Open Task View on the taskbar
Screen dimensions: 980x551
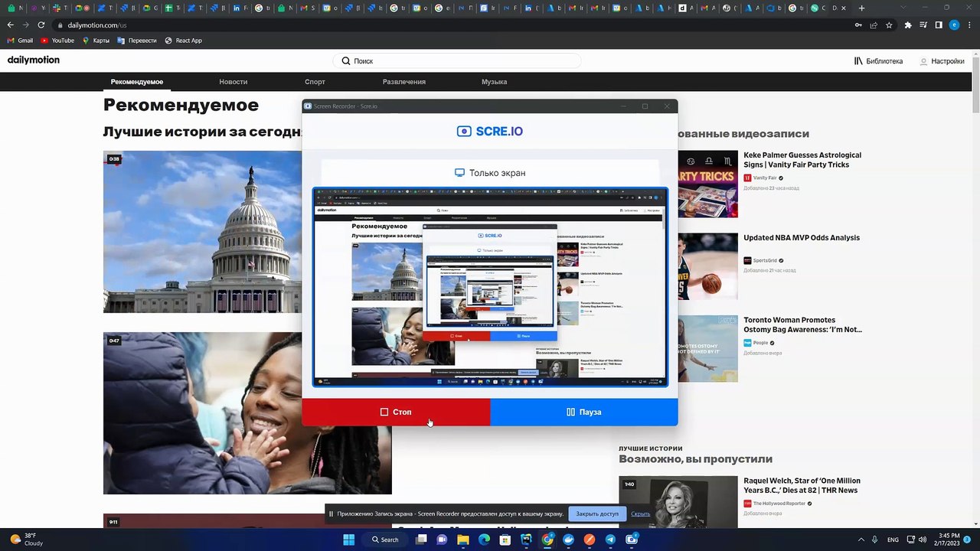point(421,540)
